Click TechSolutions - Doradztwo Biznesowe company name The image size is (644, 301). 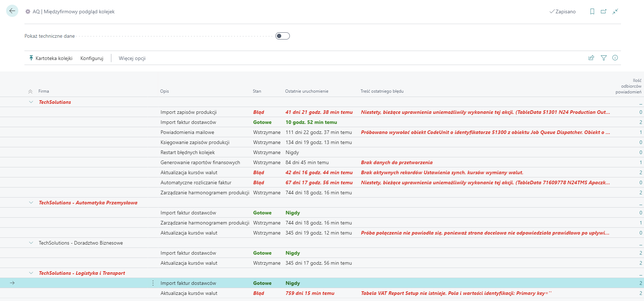pos(81,243)
